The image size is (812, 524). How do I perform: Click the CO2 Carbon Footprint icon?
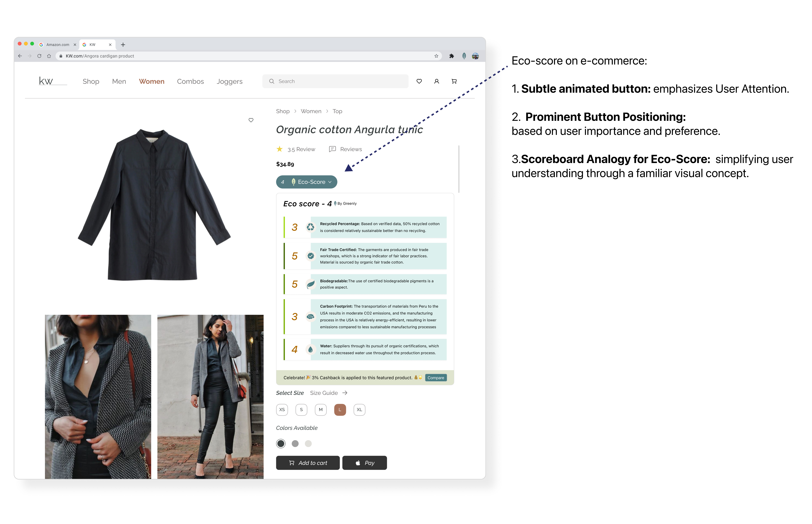point(310,316)
